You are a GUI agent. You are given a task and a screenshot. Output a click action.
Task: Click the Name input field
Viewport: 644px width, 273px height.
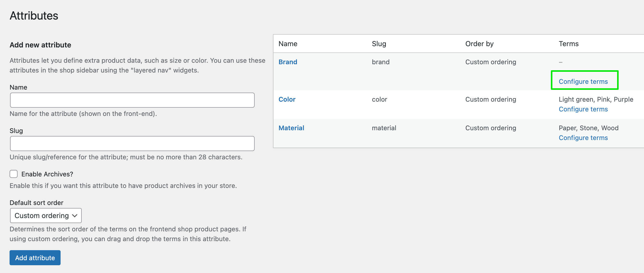pos(132,100)
